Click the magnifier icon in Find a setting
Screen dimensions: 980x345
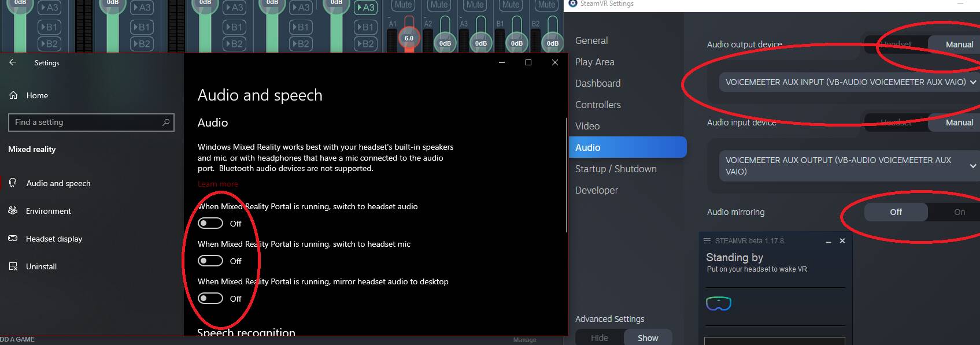(166, 123)
